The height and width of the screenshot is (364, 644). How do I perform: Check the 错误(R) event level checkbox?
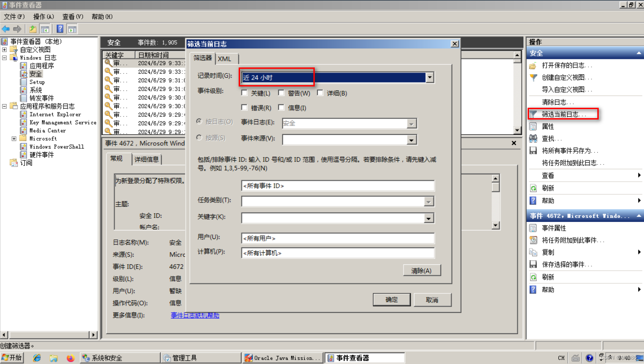(x=245, y=107)
